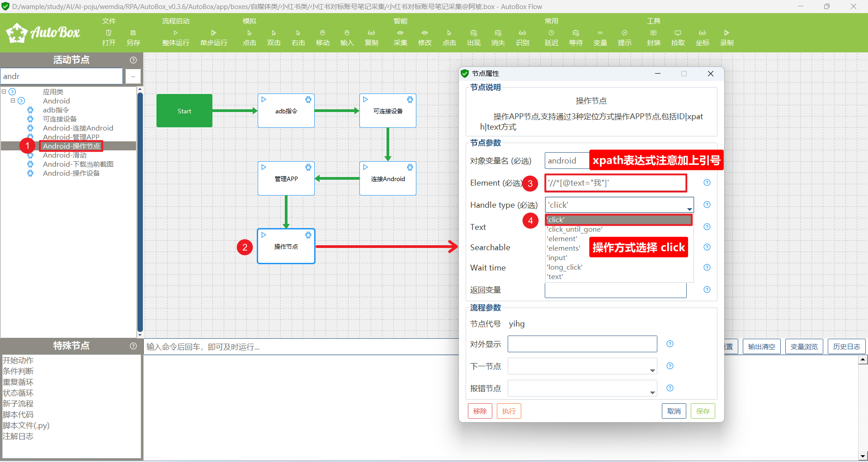Activate the 拾取 element picker tool
The image size is (868, 462).
coord(678,38)
